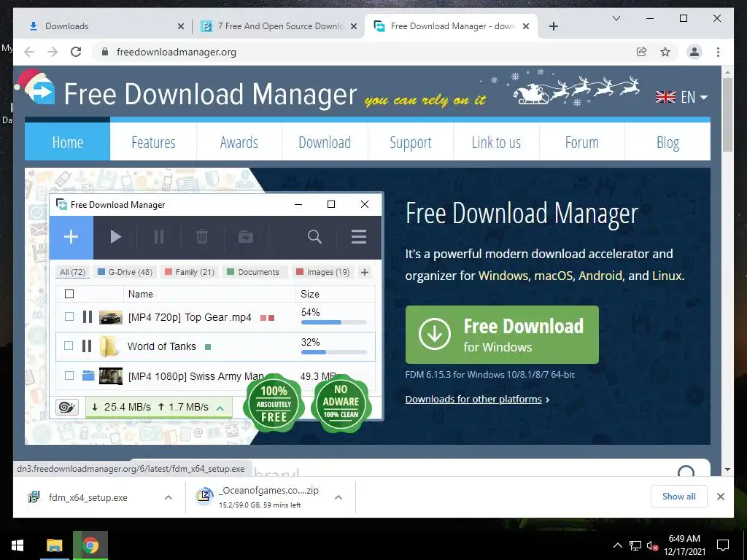
Task: Open Windows Start menu
Action: 18,545
